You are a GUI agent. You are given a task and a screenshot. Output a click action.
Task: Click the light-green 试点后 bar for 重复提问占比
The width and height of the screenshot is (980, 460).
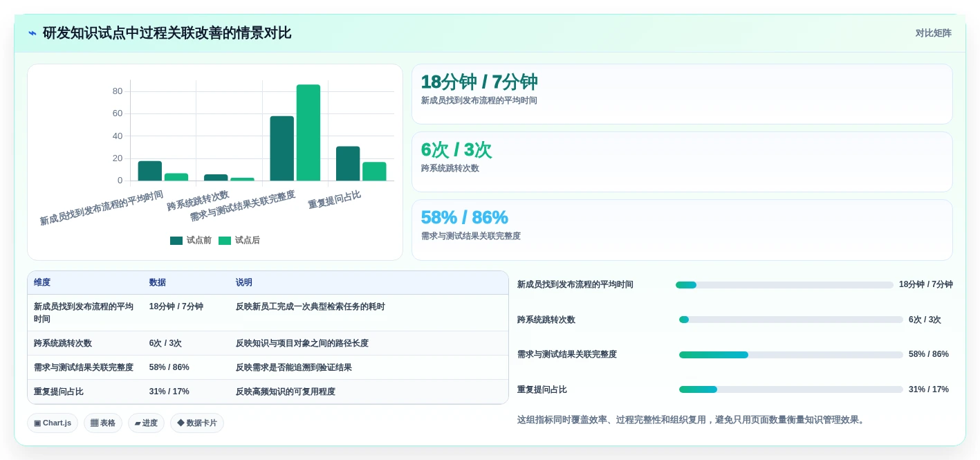pyautogui.click(x=374, y=172)
